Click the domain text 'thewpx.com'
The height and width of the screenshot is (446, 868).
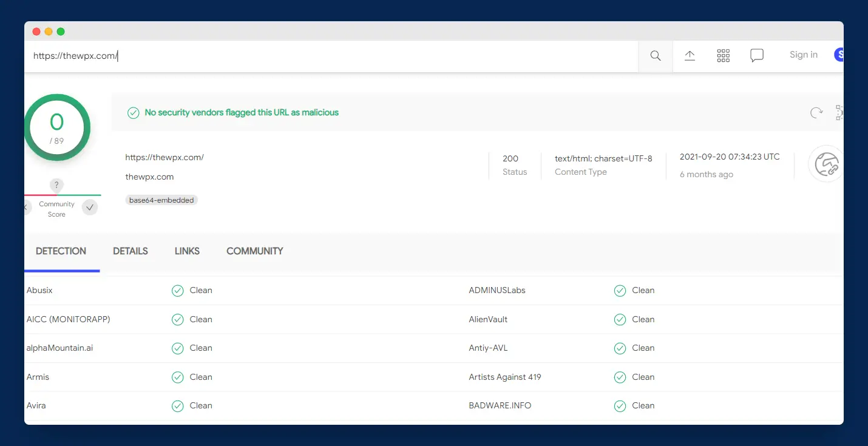[x=149, y=177]
